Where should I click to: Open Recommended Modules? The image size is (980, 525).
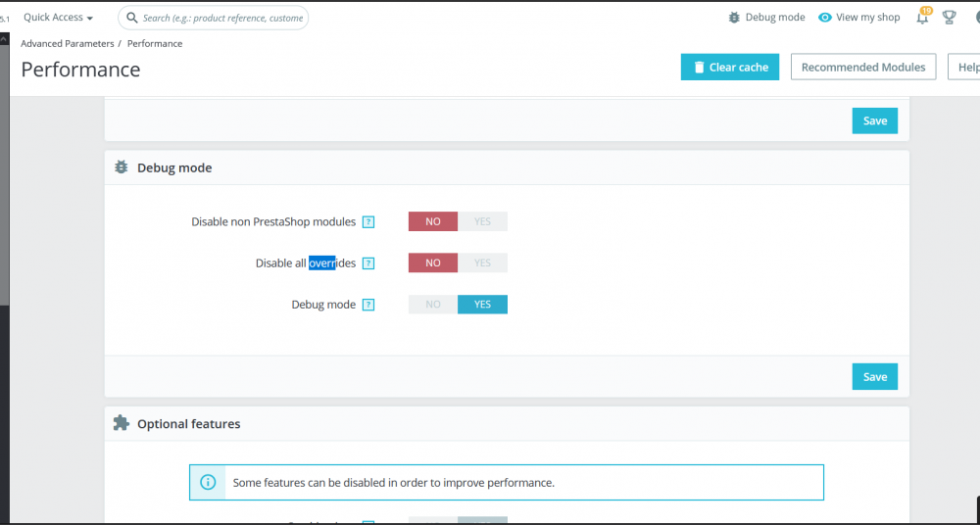(863, 67)
